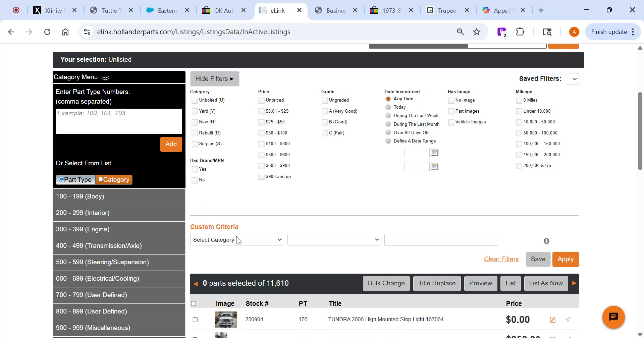
Task: Click the Part Type Numbers input field
Action: point(119,121)
